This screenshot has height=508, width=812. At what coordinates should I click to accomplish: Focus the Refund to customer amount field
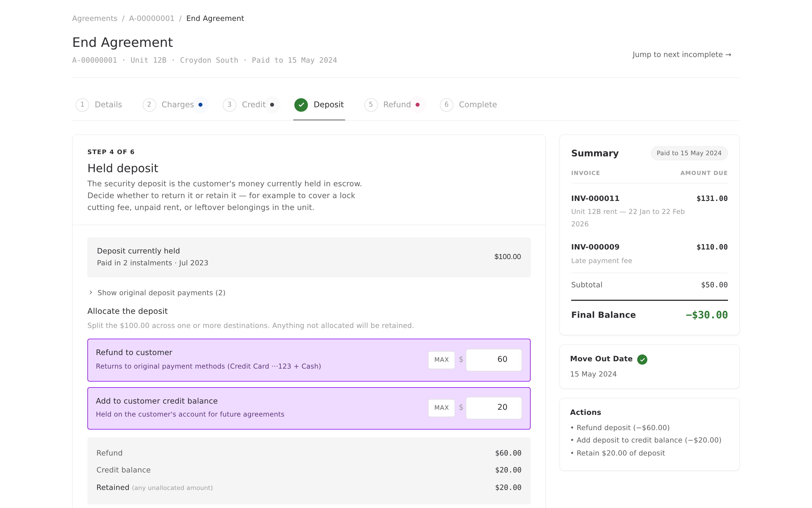[494, 360]
